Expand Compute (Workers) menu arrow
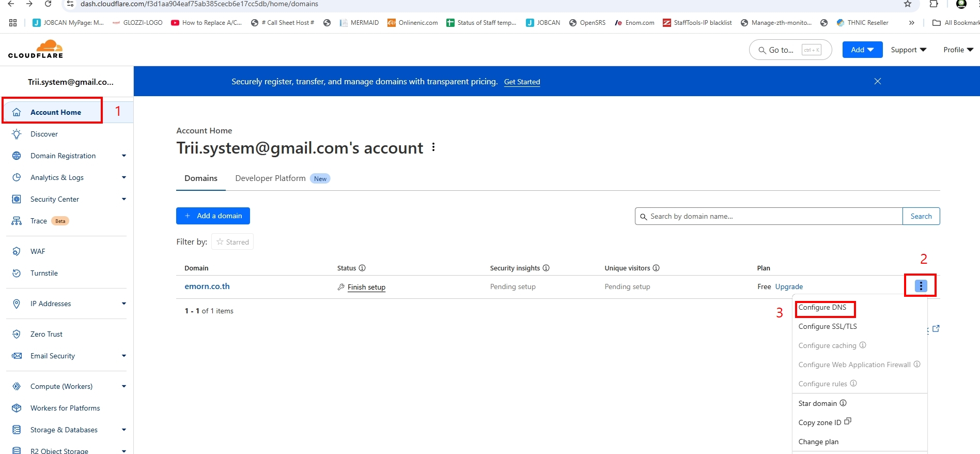Viewport: 980px width, 454px height. tap(124, 386)
